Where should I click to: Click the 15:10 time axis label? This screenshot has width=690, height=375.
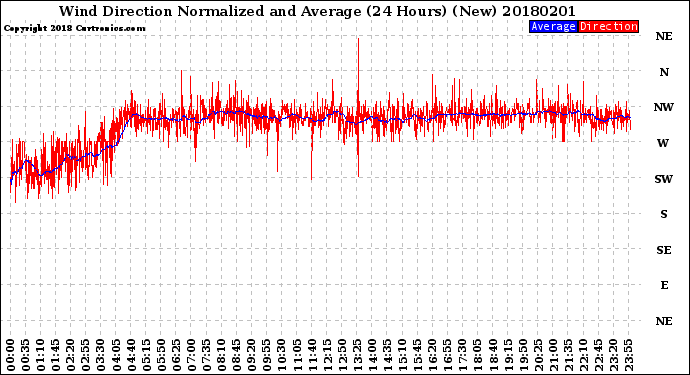coord(402,355)
